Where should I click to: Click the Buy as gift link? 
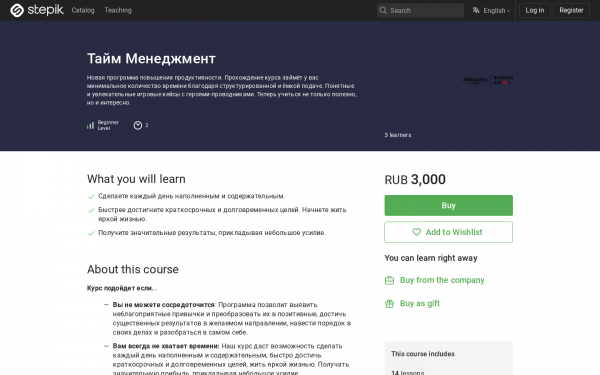pyautogui.click(x=420, y=303)
